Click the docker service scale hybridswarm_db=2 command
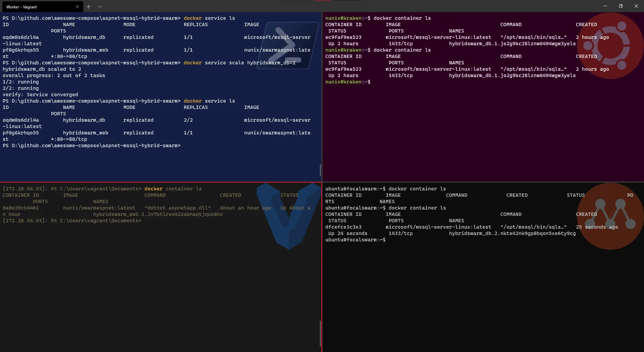This screenshot has width=644, height=352. pyautogui.click(x=239, y=63)
